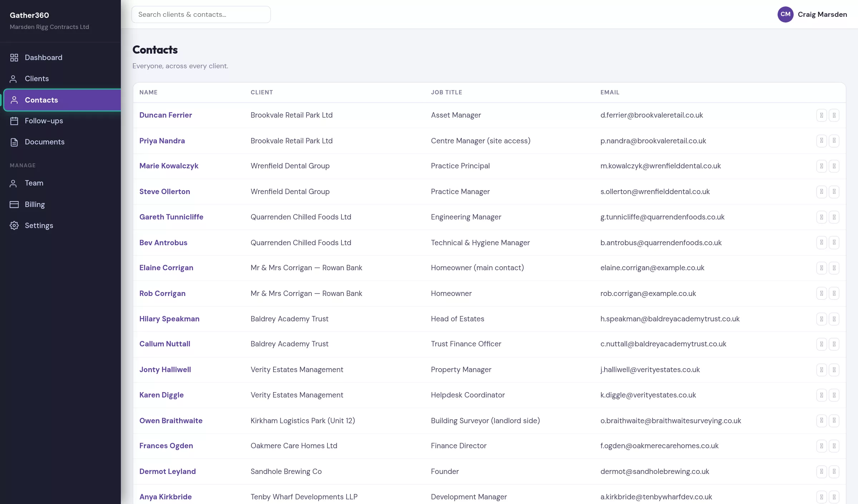Click right action button in Karen Diggle row
The height and width of the screenshot is (504, 858).
[x=834, y=395]
